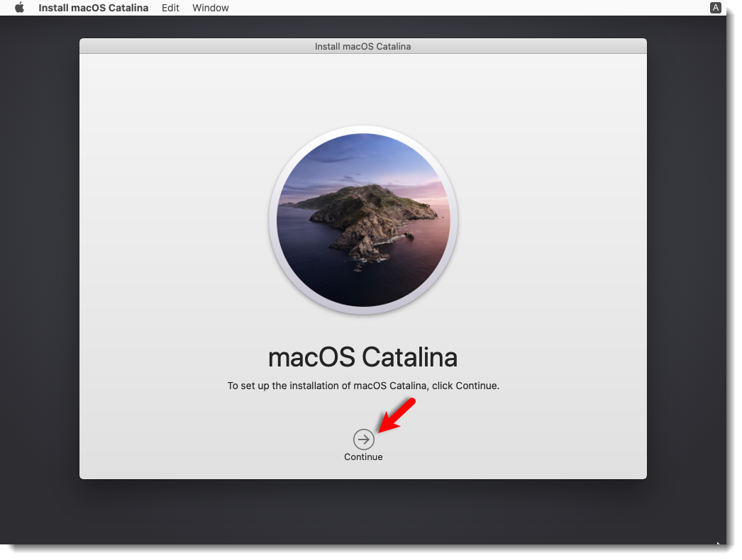Click the 'macOS Catalina' heading text
This screenshot has width=742, height=560.
pyautogui.click(x=363, y=357)
